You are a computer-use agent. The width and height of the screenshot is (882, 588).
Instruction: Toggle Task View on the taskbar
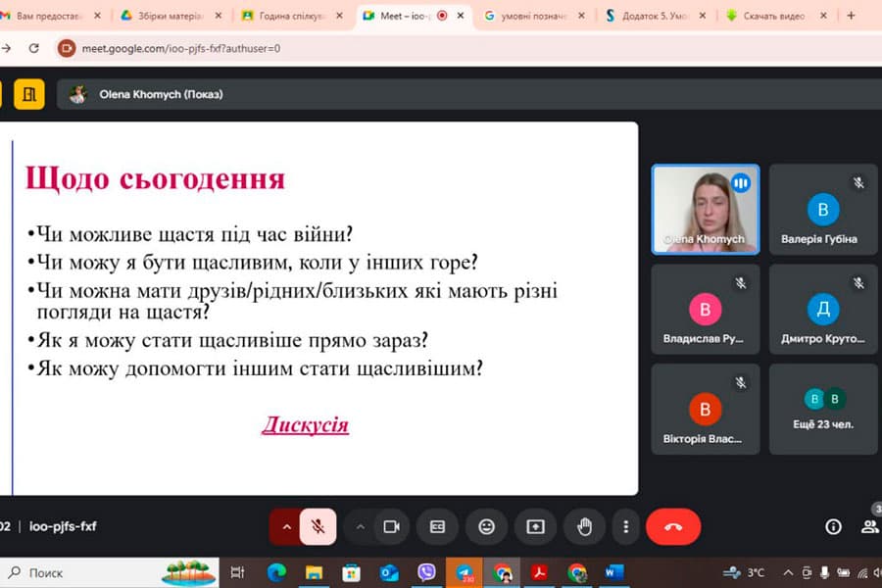point(237,572)
